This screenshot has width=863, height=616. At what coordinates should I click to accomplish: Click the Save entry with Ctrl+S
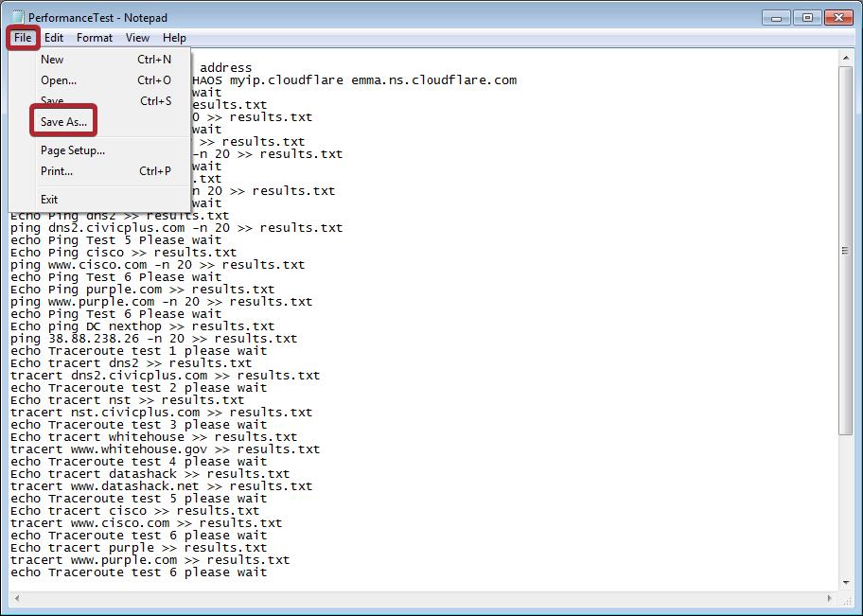[x=99, y=101]
